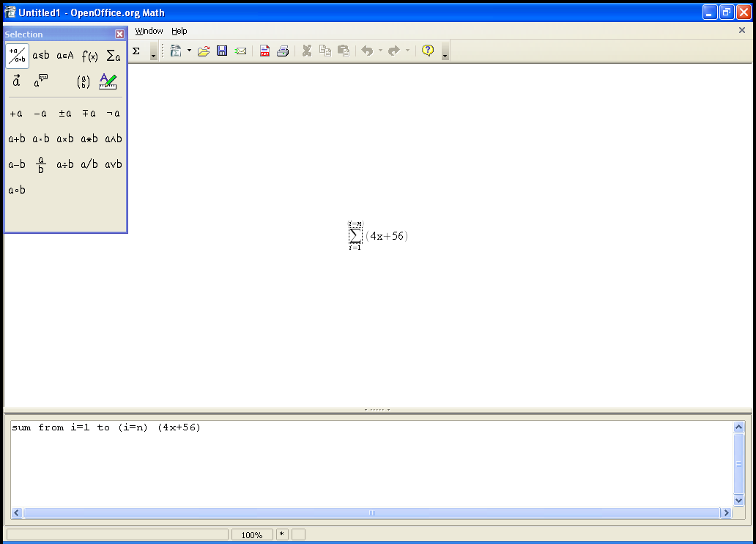
Task: Restore down the OpenOffice Math window
Action: [x=727, y=12]
